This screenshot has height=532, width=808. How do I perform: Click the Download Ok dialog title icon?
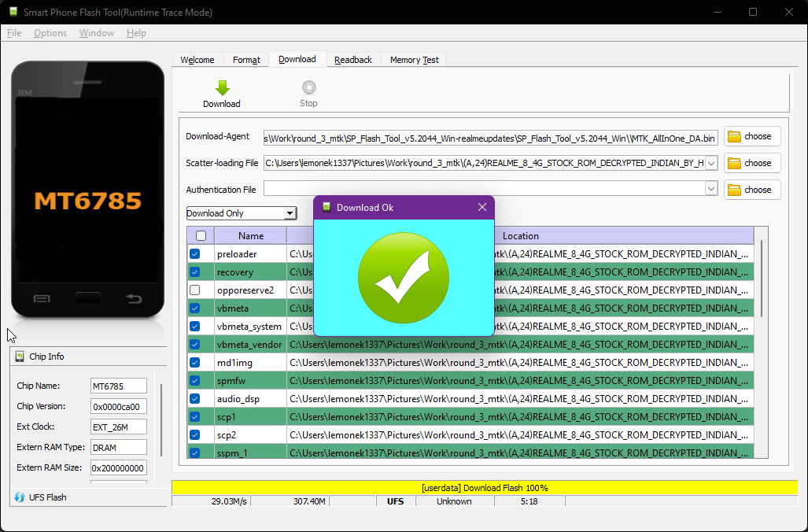(327, 207)
